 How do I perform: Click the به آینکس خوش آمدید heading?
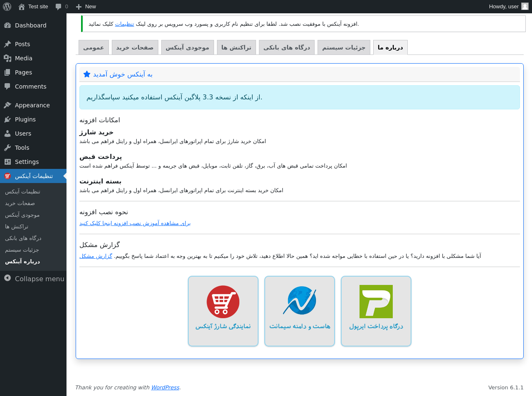coord(123,74)
